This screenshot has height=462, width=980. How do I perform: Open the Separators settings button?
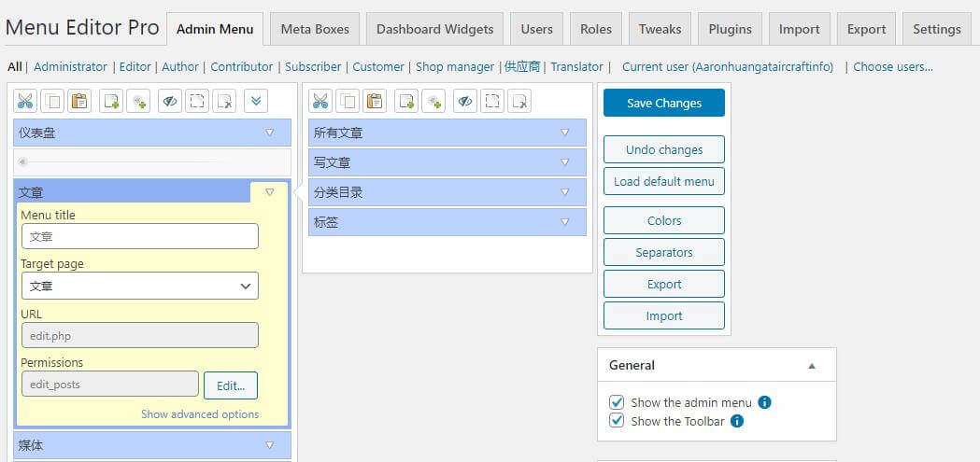(663, 253)
